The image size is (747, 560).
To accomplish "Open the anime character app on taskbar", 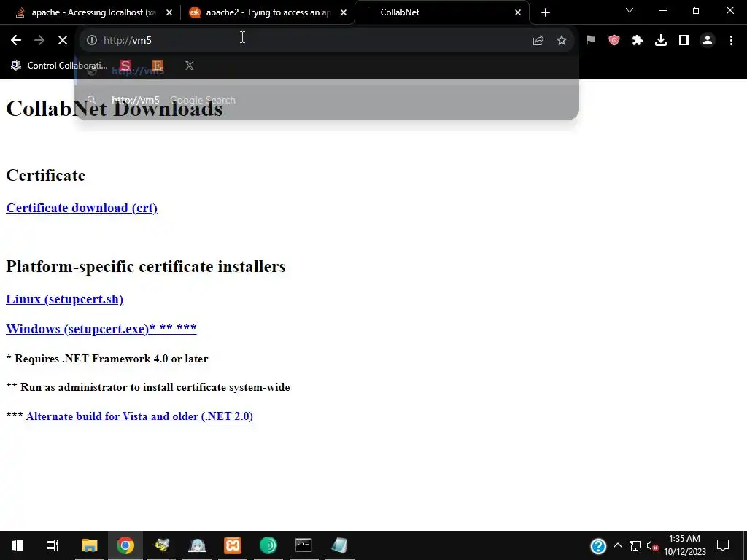I will (197, 545).
